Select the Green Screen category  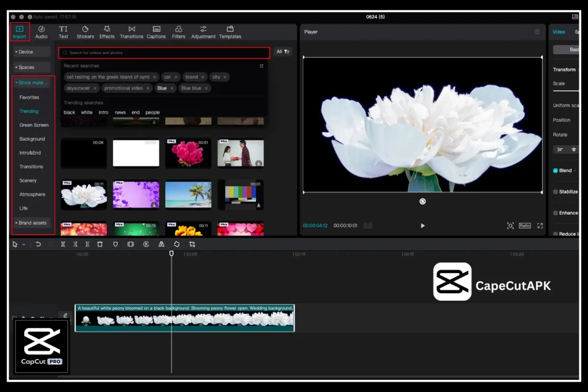[x=34, y=125]
